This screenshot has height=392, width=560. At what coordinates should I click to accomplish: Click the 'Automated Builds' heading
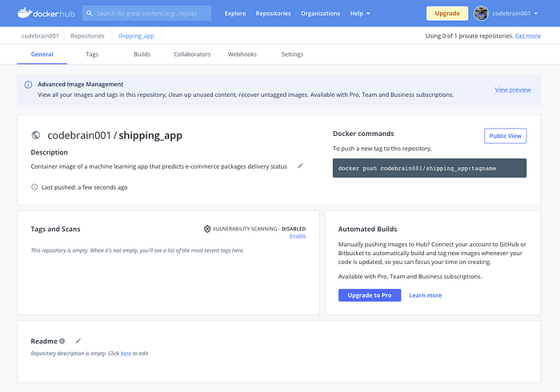tap(367, 229)
